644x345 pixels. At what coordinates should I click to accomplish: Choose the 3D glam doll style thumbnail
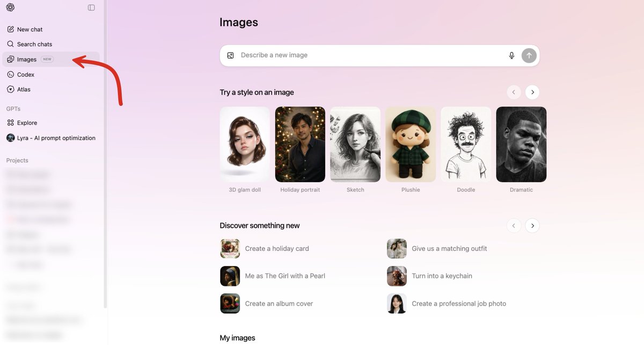tap(245, 144)
